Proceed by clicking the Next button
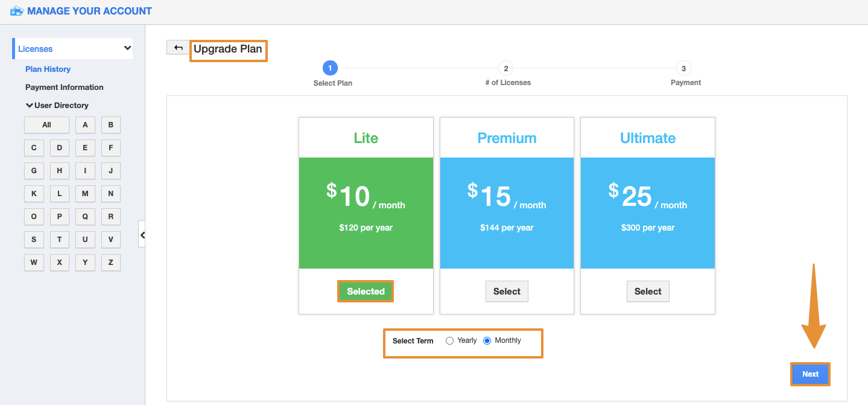 (810, 374)
